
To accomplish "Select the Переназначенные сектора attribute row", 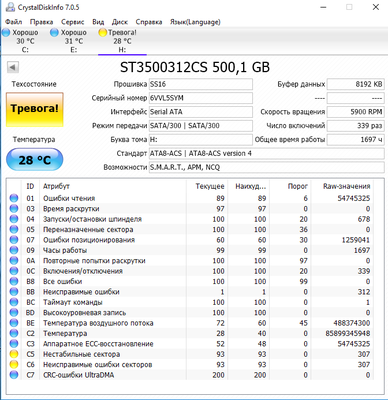I will 190,229.
